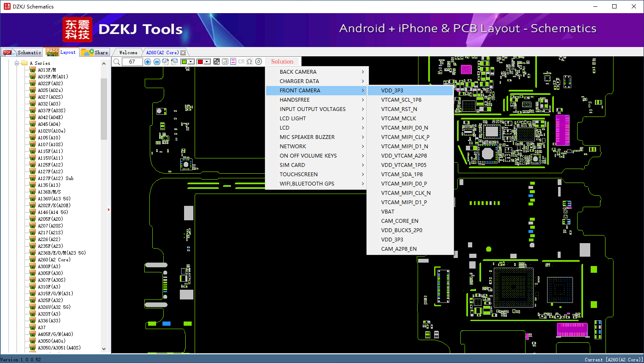Image resolution: width=644 pixels, height=363 pixels.
Task: Click the CR toolbar icon
Action: [241, 62]
